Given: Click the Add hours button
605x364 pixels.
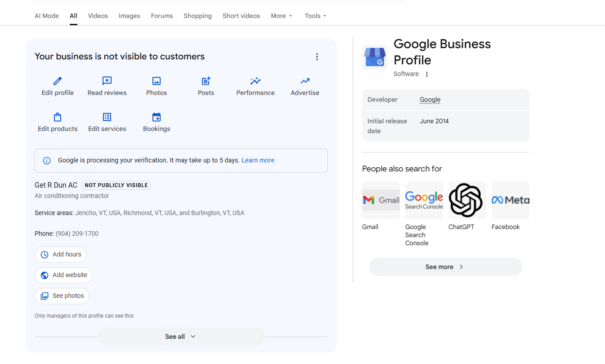Looking at the screenshot, I should (x=61, y=254).
